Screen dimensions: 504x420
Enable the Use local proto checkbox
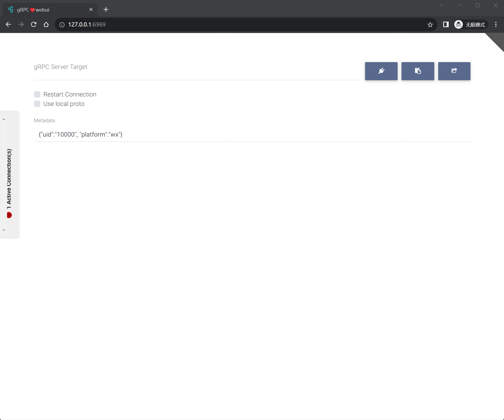click(x=37, y=104)
